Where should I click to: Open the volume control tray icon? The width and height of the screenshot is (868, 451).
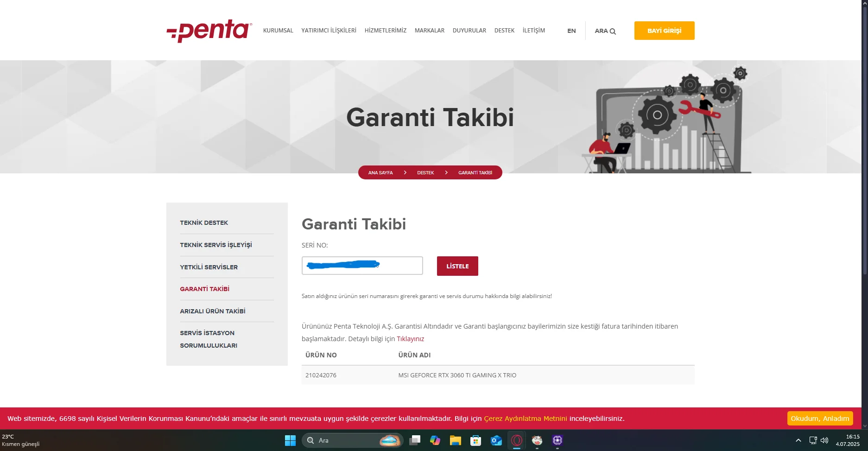click(x=824, y=440)
